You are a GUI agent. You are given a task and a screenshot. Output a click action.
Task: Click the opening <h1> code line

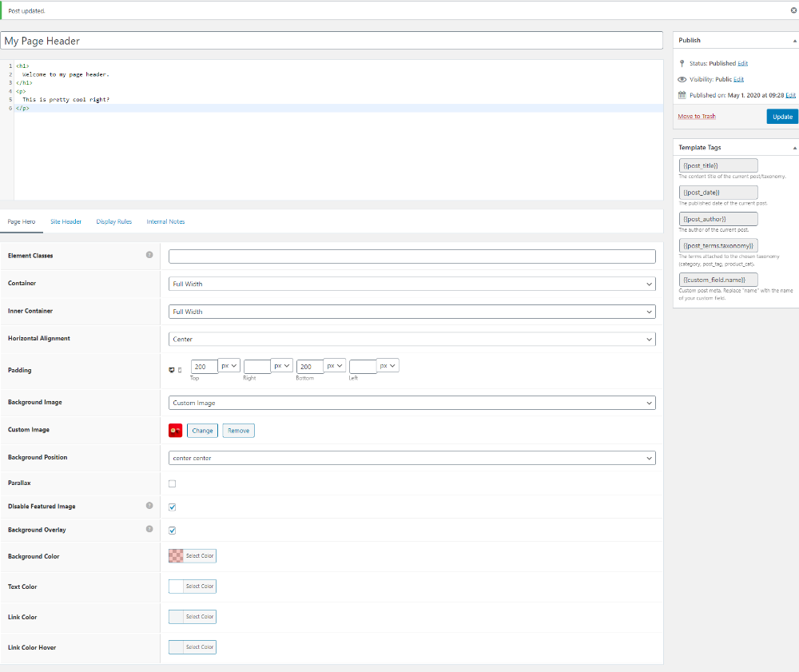pyautogui.click(x=22, y=66)
